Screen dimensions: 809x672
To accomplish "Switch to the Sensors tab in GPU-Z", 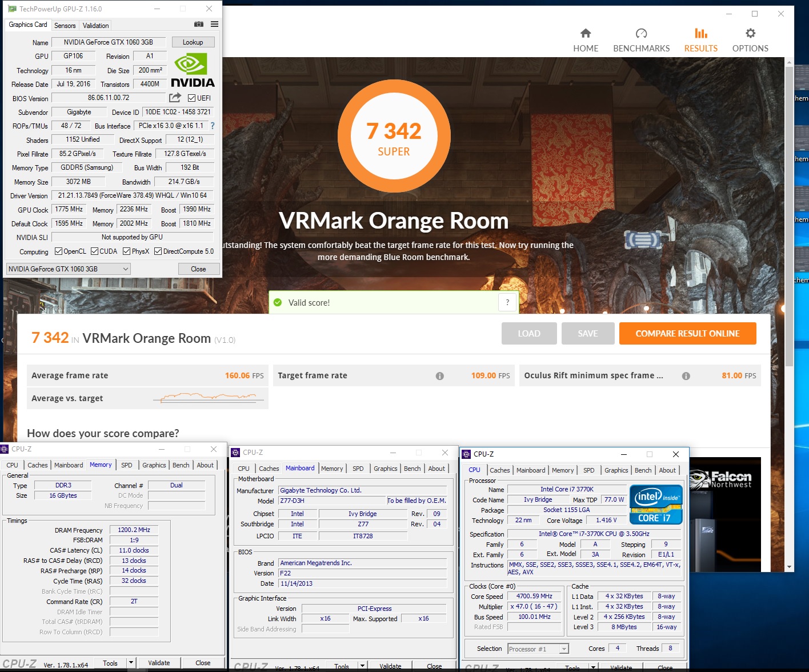I will pos(65,26).
